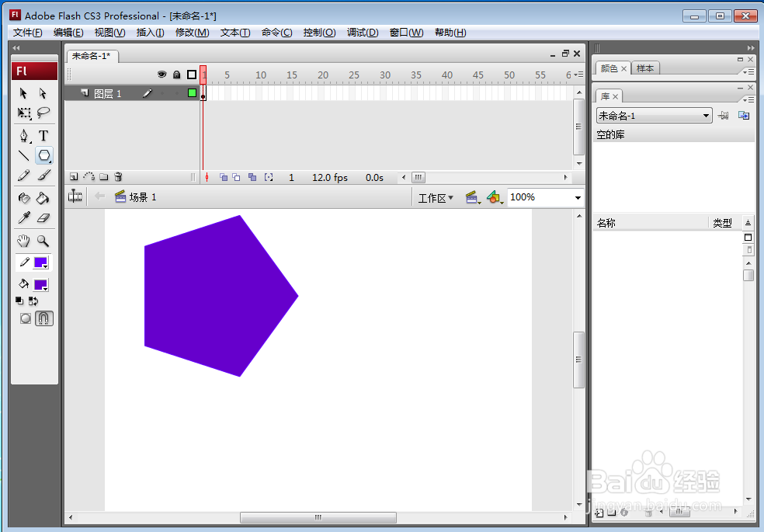The width and height of the screenshot is (764, 532).
Task: Select the Lasso tool
Action: pyautogui.click(x=43, y=113)
